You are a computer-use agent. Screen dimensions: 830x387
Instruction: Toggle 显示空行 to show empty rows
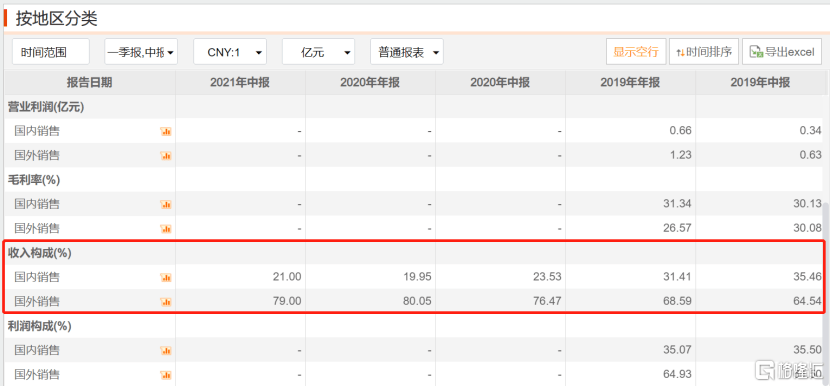click(636, 52)
